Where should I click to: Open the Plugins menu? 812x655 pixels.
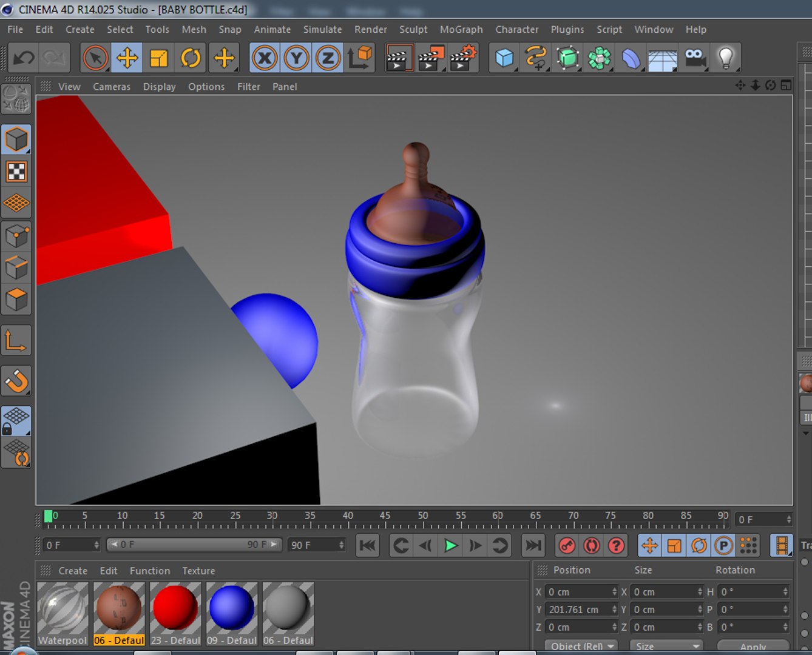coord(567,29)
